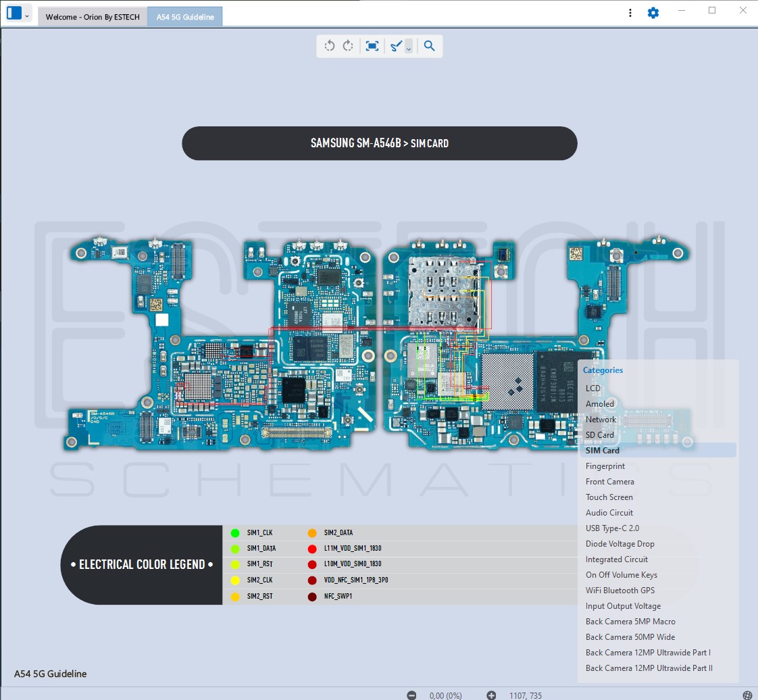Viewport: 758px width, 700px height.
Task: Click the globe icon in status bar
Action: pos(747,695)
